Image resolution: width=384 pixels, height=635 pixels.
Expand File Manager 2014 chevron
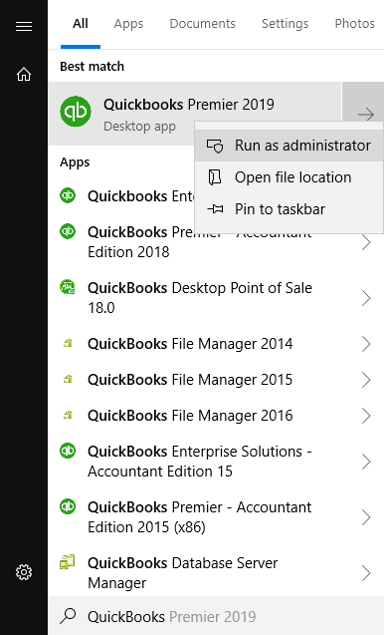tap(366, 344)
